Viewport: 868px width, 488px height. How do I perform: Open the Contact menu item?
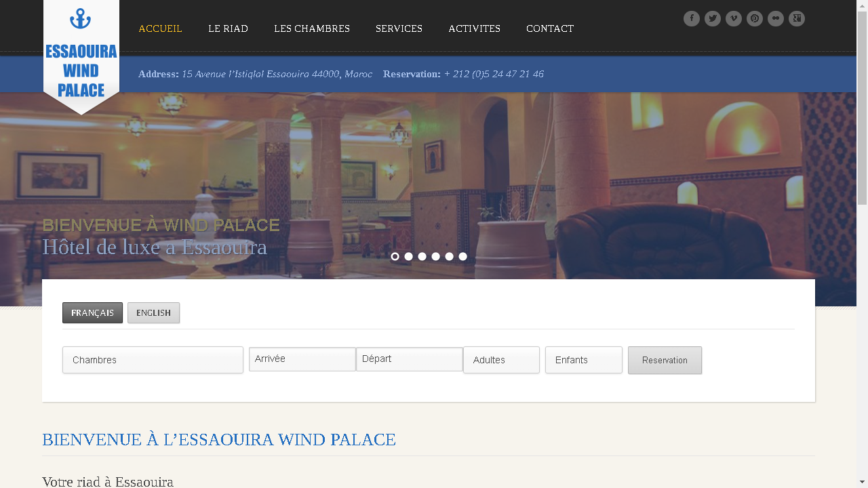tap(550, 28)
